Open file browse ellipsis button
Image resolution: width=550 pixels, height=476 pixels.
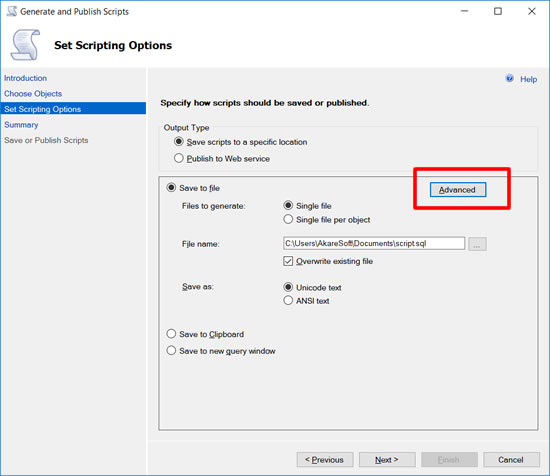point(477,244)
